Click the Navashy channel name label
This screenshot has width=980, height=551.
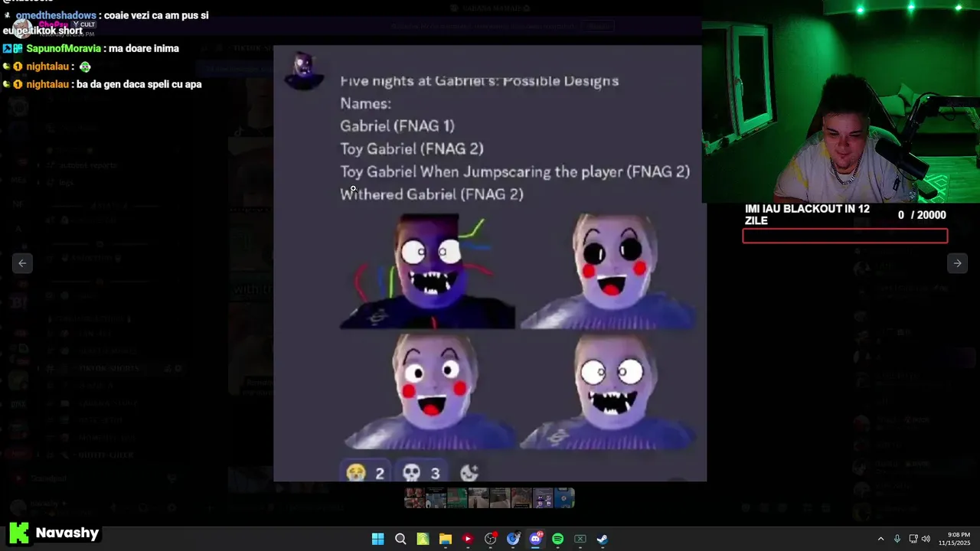pos(67,533)
